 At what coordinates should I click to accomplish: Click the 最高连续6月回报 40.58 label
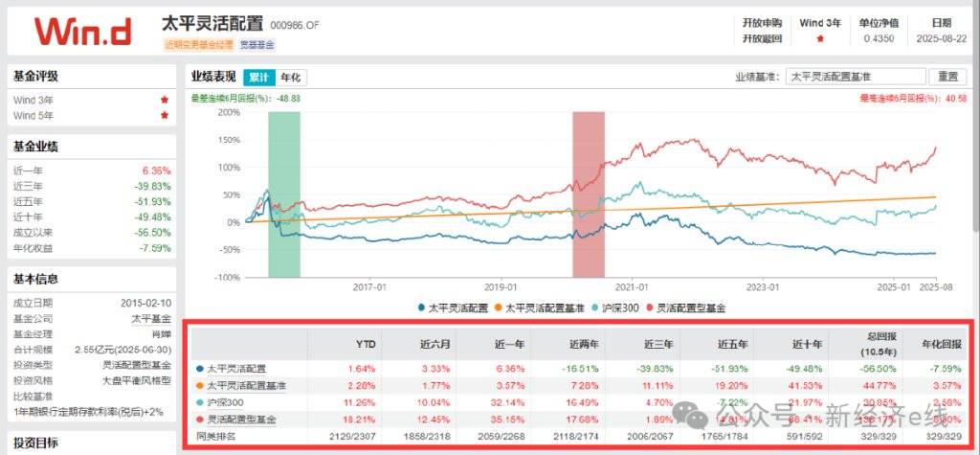tap(914, 99)
